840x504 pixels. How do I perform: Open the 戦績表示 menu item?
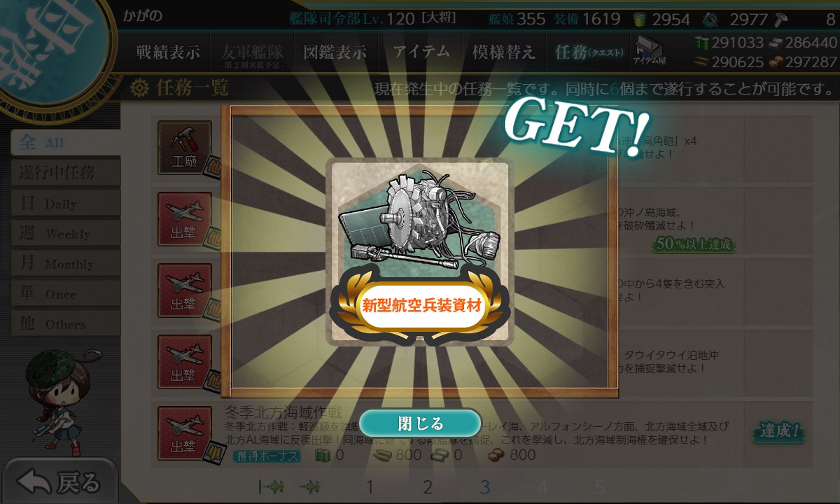[167, 52]
